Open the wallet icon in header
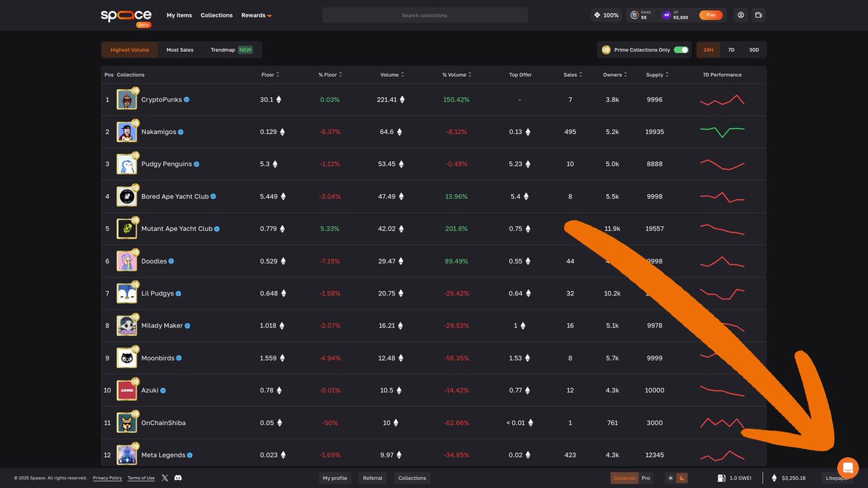868x488 pixels. (759, 15)
